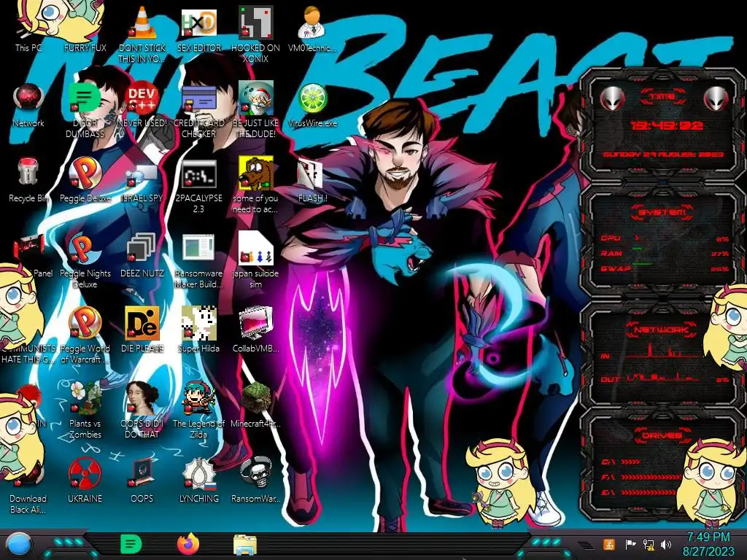
Task: Open the Network desktop icon
Action: (28, 105)
